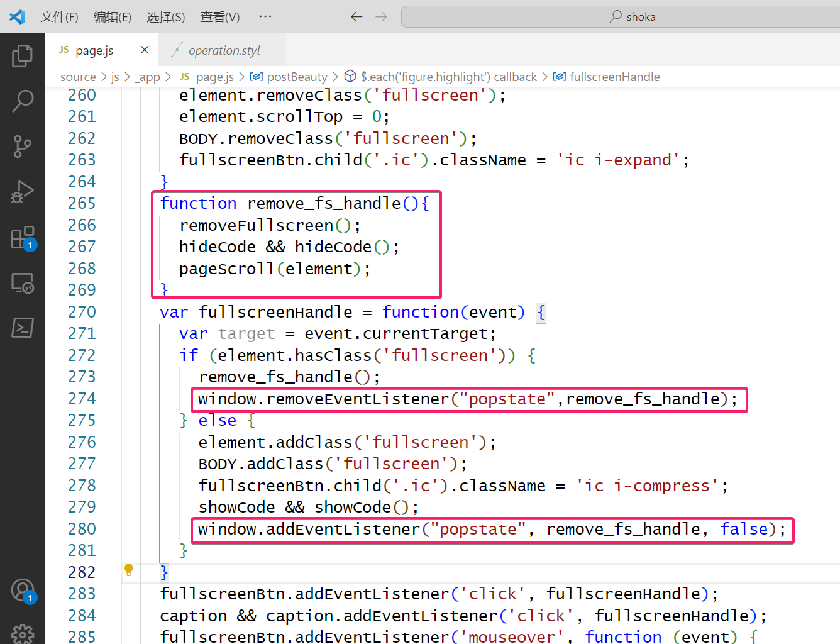
Task: Click the shoka command center search box
Action: pos(632,17)
